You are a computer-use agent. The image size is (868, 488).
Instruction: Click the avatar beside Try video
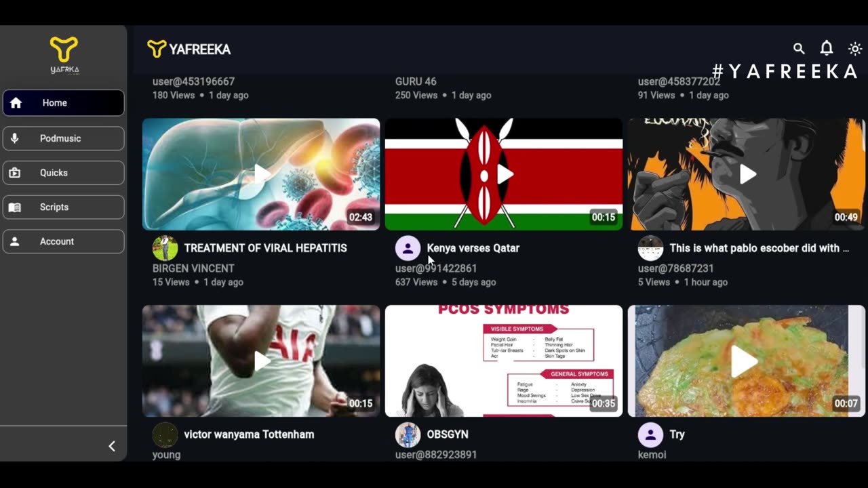coord(650,434)
